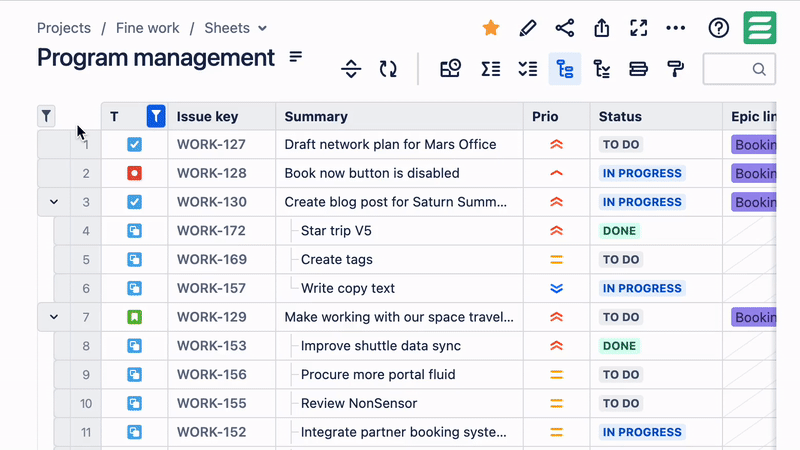Click the DONE status of WORK-172
This screenshot has width=800, height=450.
[x=619, y=231]
